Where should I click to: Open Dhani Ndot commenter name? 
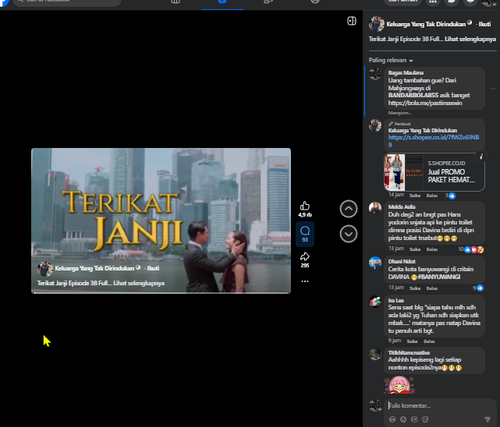[x=401, y=262]
